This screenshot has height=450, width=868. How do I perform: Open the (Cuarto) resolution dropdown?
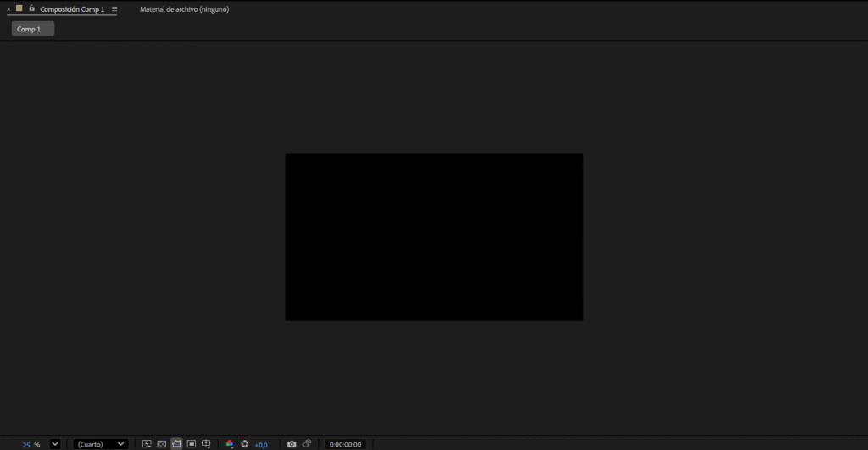[101, 444]
